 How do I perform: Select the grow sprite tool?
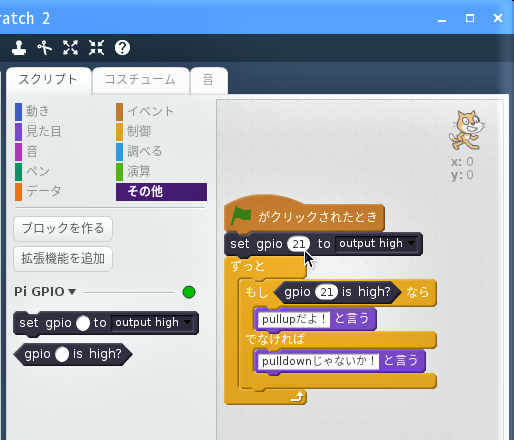(70, 48)
